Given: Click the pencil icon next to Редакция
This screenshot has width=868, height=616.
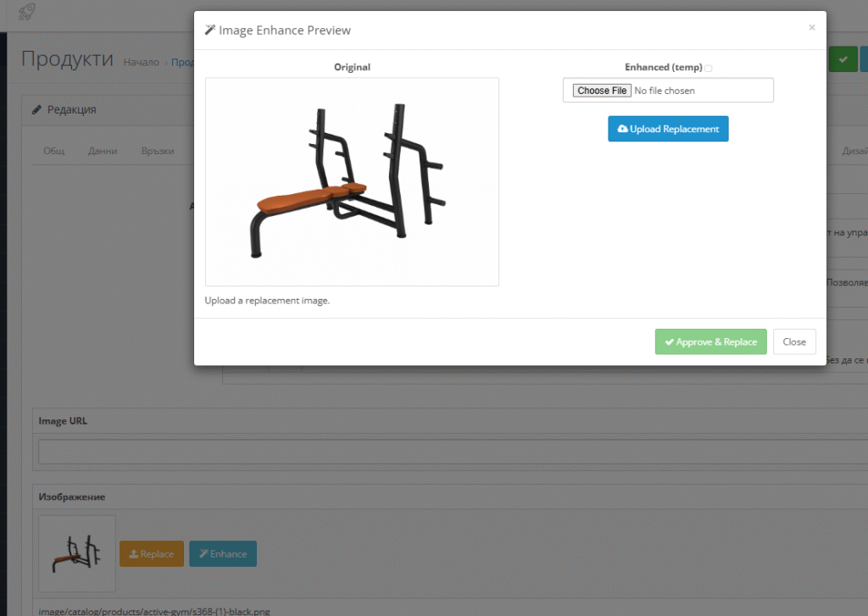Looking at the screenshot, I should click(x=36, y=109).
